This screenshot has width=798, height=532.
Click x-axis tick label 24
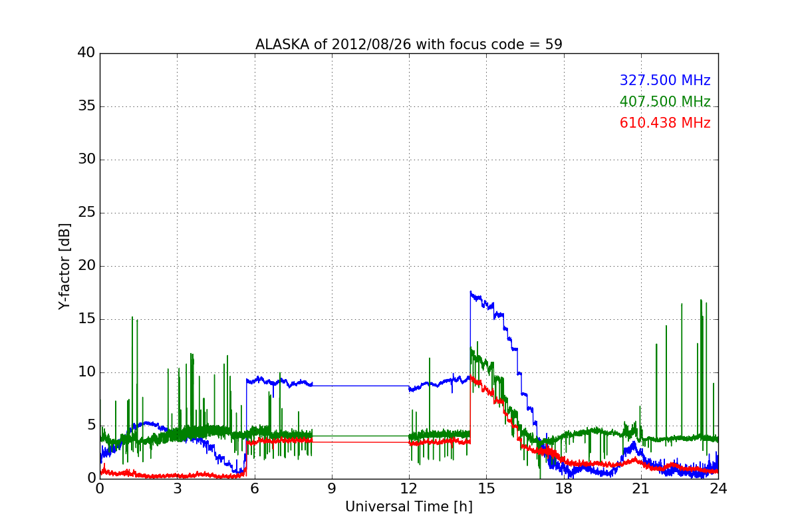click(x=718, y=488)
